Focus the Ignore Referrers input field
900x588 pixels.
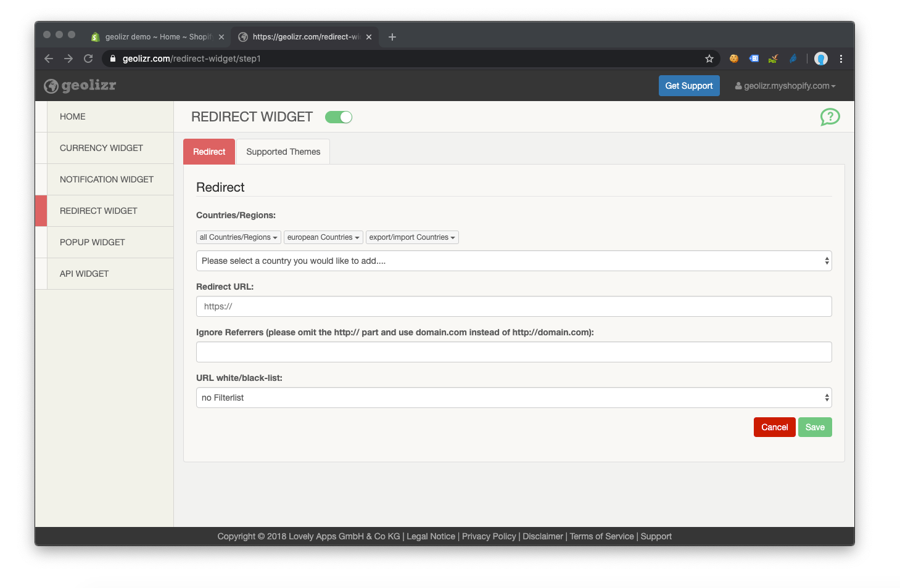(x=514, y=352)
